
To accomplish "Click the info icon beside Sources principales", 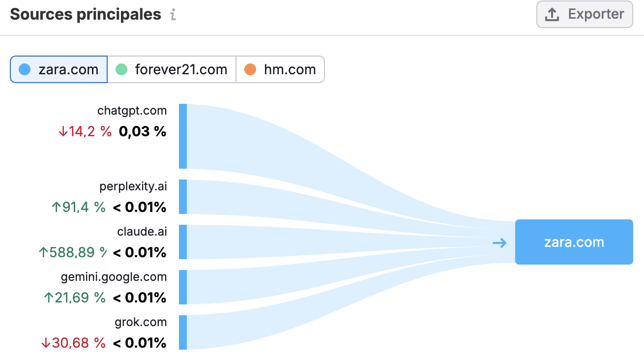I will (x=173, y=15).
